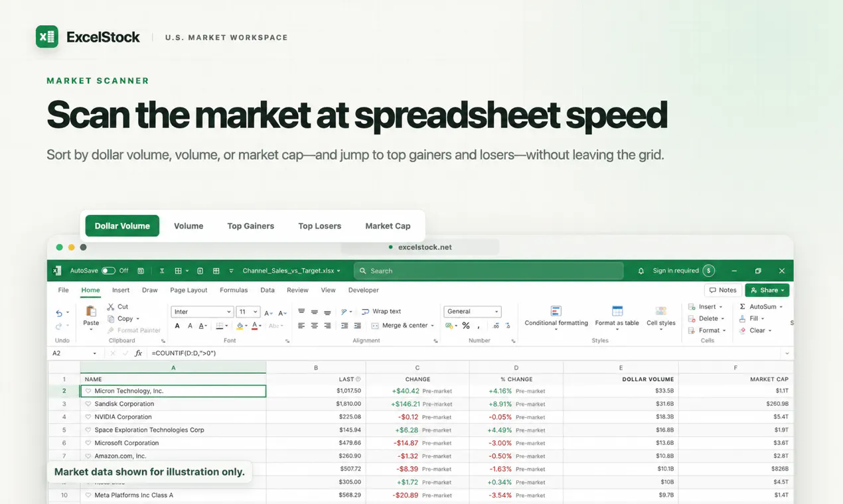Apply italic with the italic A
This screenshot has height=504, width=843.
pyautogui.click(x=190, y=326)
